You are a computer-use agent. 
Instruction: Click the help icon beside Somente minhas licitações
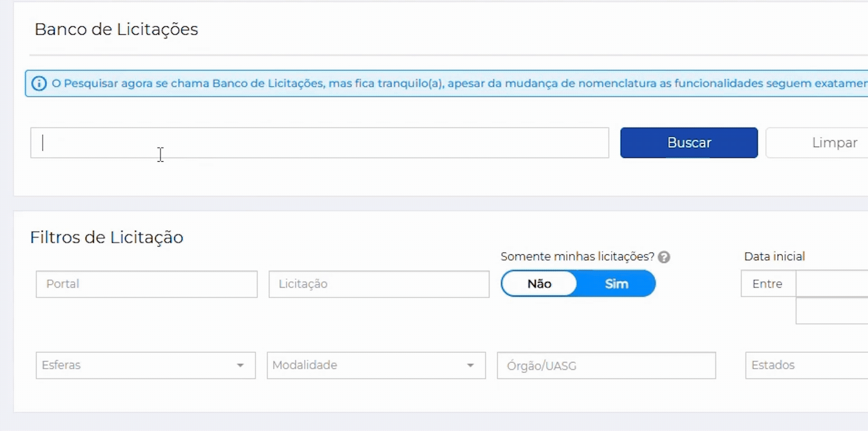(x=664, y=257)
